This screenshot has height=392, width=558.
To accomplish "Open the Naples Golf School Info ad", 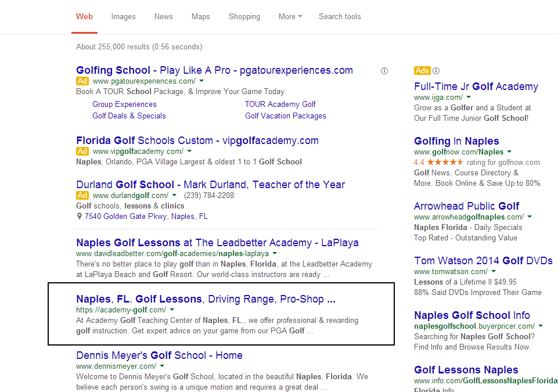I will 472,315.
